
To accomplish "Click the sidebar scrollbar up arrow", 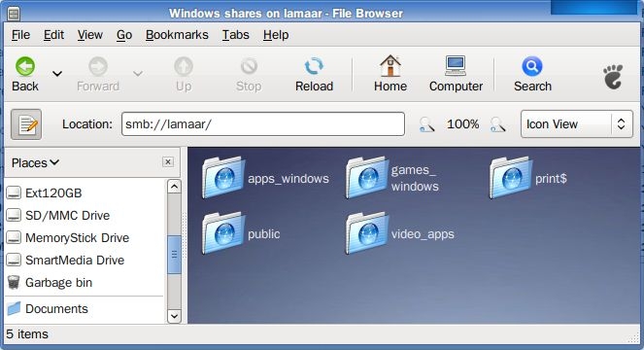I will tap(174, 187).
